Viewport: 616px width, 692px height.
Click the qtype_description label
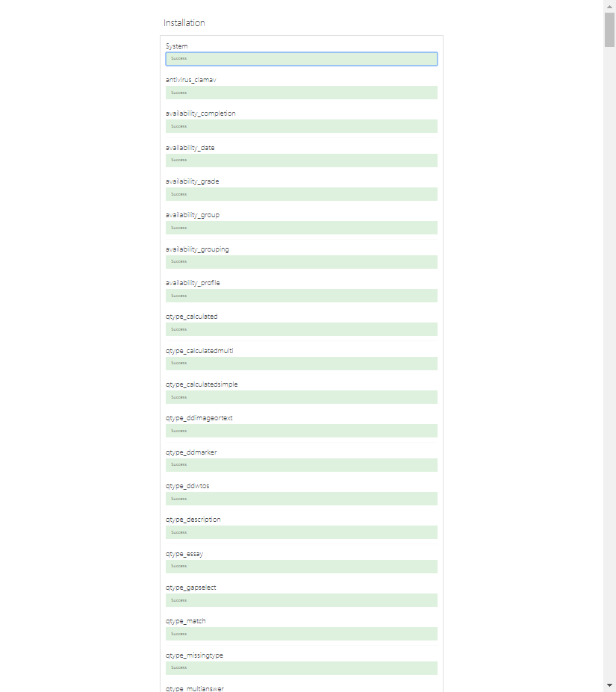193,520
